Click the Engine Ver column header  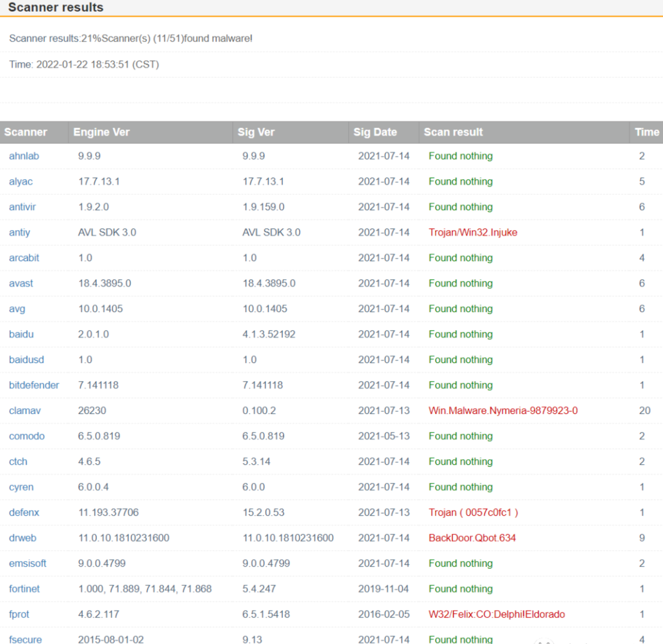(x=101, y=132)
